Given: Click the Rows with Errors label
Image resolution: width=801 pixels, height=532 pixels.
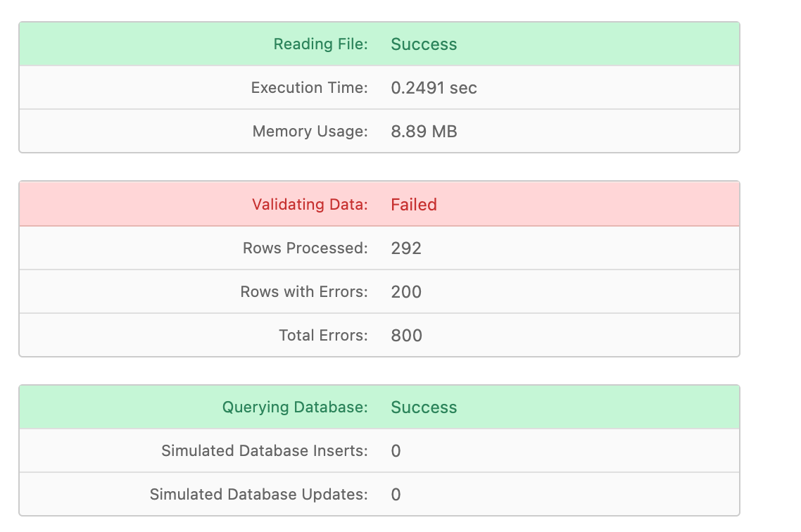Looking at the screenshot, I should [304, 291].
